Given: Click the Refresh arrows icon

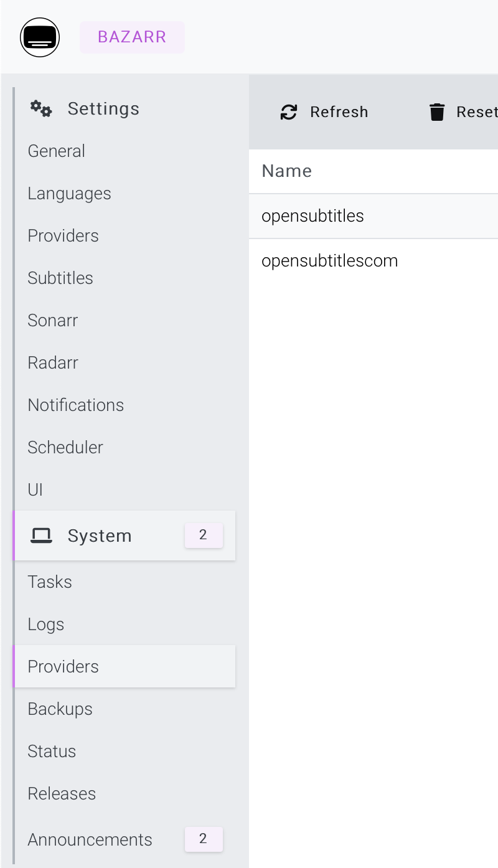Looking at the screenshot, I should (289, 112).
